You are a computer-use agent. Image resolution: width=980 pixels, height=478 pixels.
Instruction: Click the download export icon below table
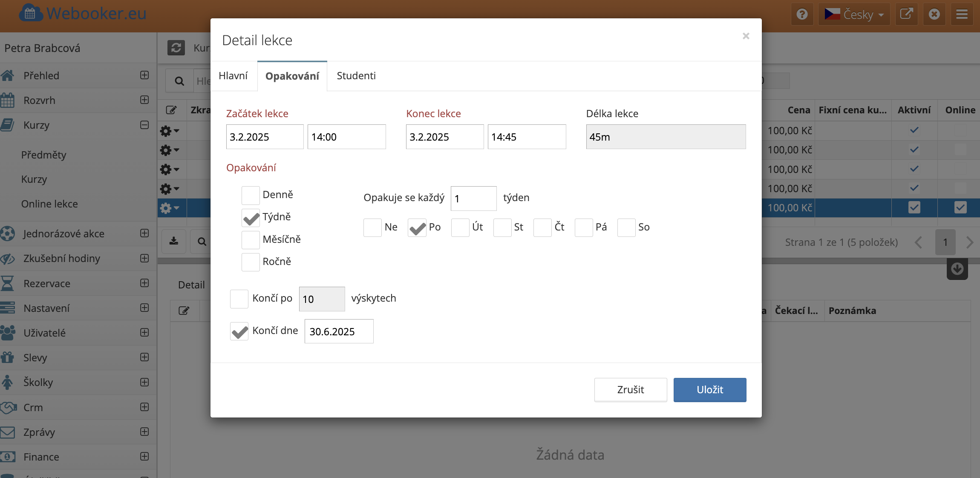pos(174,242)
